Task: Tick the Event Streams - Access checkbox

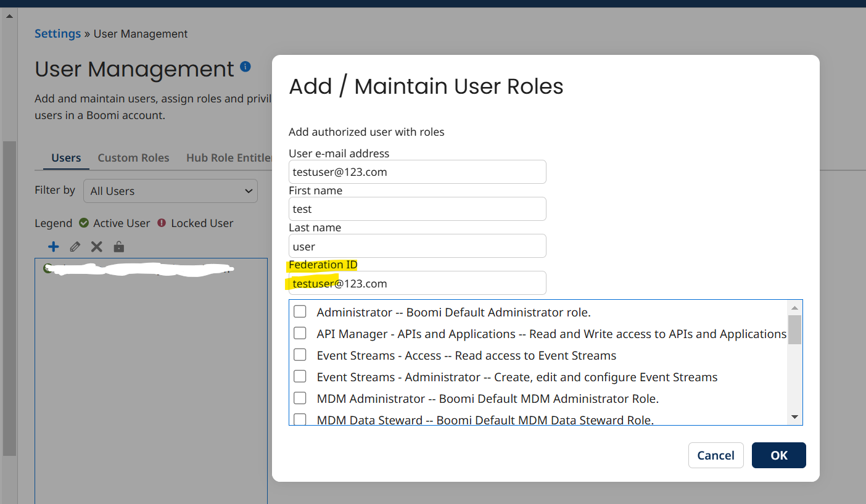Action: [x=300, y=355]
